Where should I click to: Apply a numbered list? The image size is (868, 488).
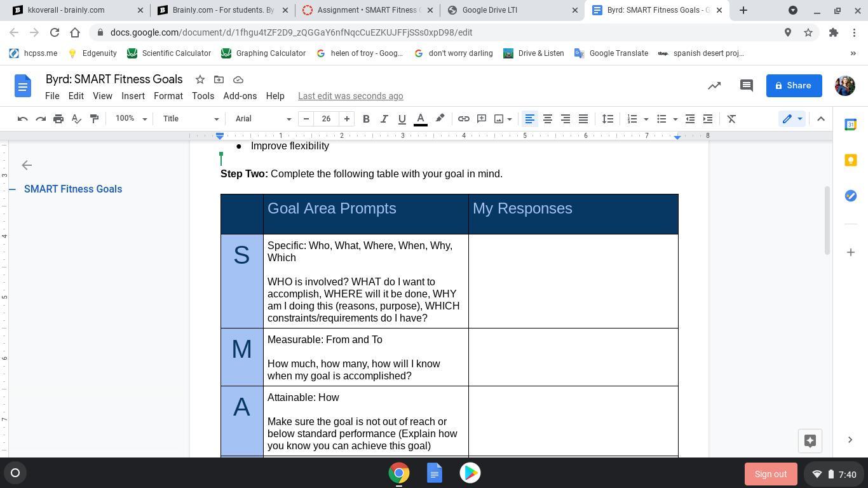click(x=632, y=119)
